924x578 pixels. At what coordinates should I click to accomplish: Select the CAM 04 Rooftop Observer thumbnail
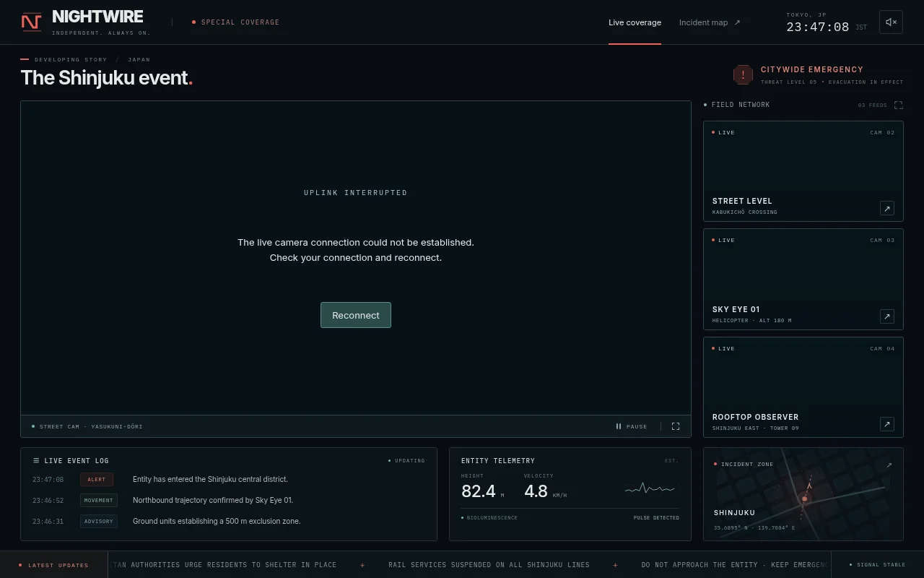(803, 387)
